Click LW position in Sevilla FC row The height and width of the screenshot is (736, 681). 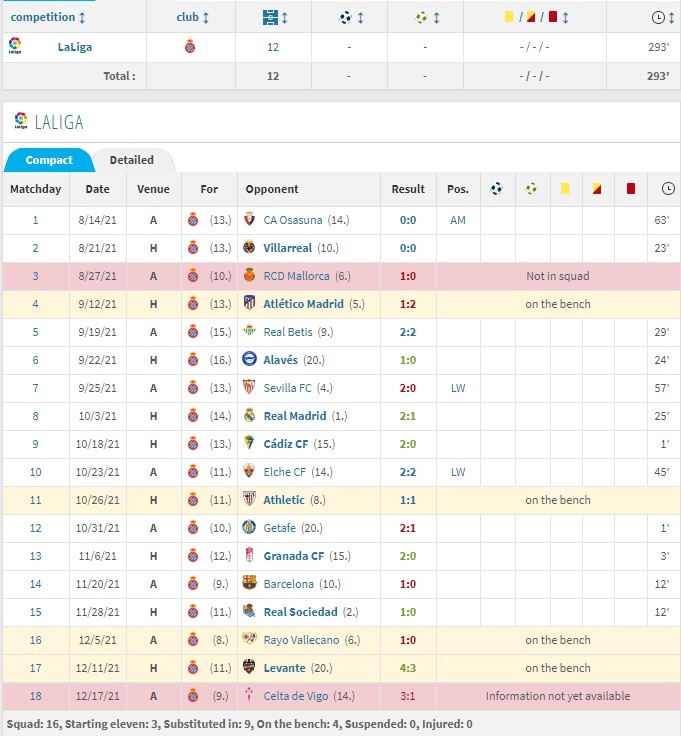click(458, 388)
